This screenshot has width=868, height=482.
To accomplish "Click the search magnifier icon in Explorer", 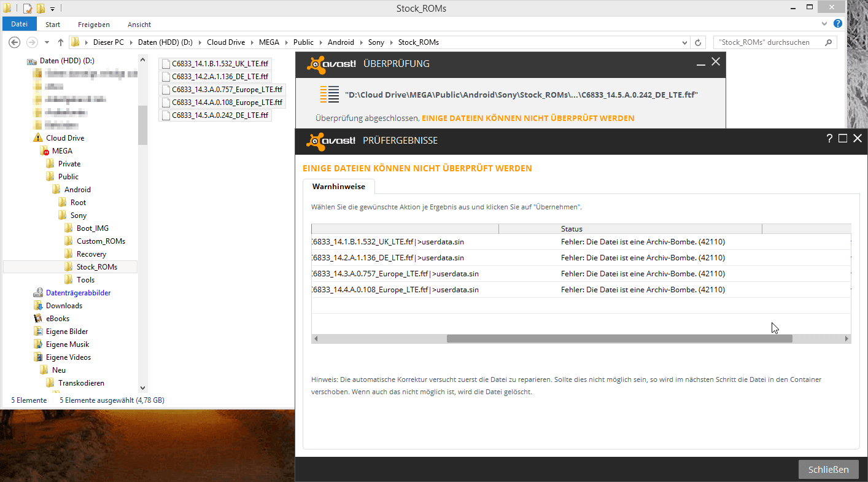I will 829,42.
